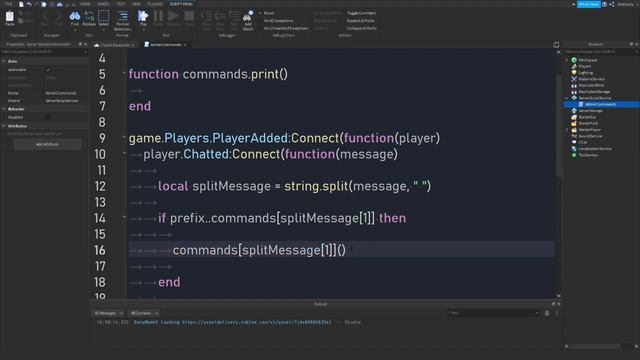Select ServerStorage in the Explorer

pos(591,111)
